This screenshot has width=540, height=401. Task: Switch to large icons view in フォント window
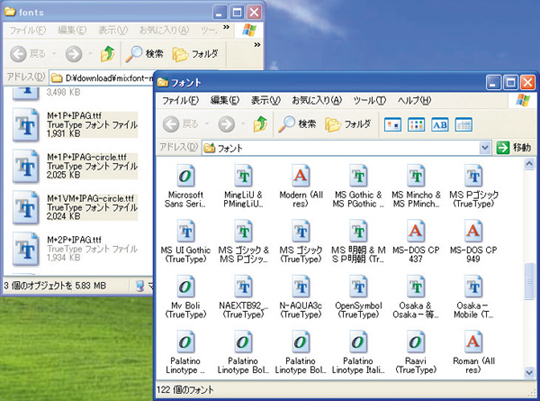click(393, 125)
